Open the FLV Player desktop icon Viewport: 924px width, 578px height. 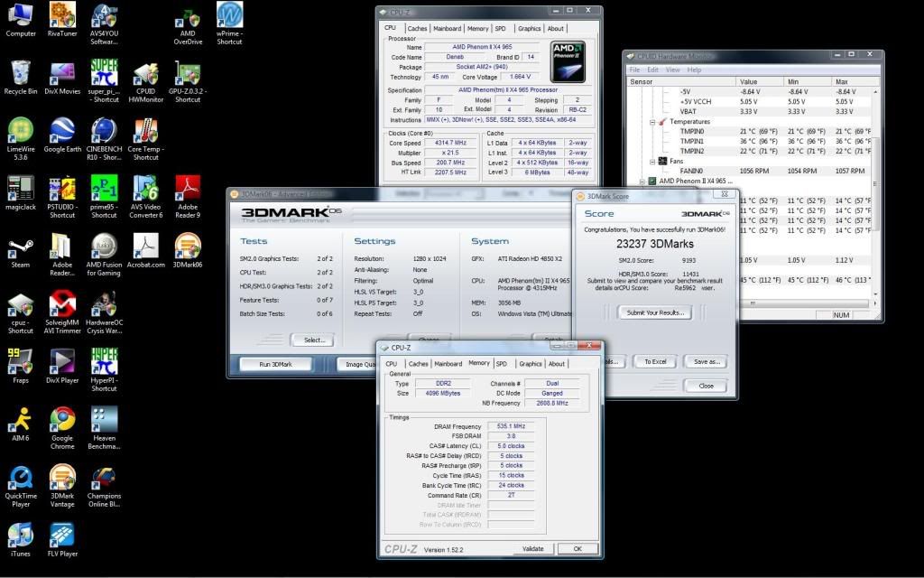(x=62, y=540)
